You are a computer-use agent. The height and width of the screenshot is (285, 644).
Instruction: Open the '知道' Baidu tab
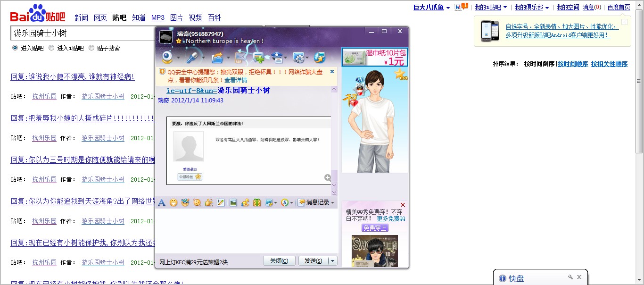click(139, 17)
